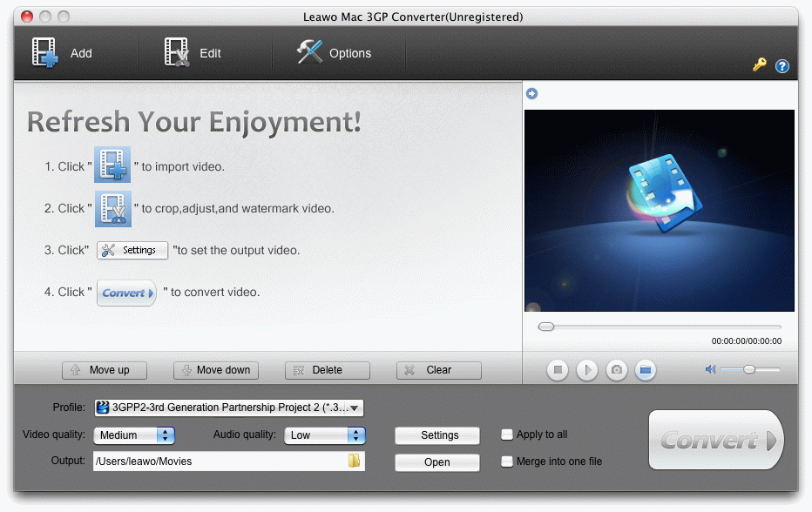Check Merge into one file
This screenshot has height=512, width=812.
(x=506, y=461)
